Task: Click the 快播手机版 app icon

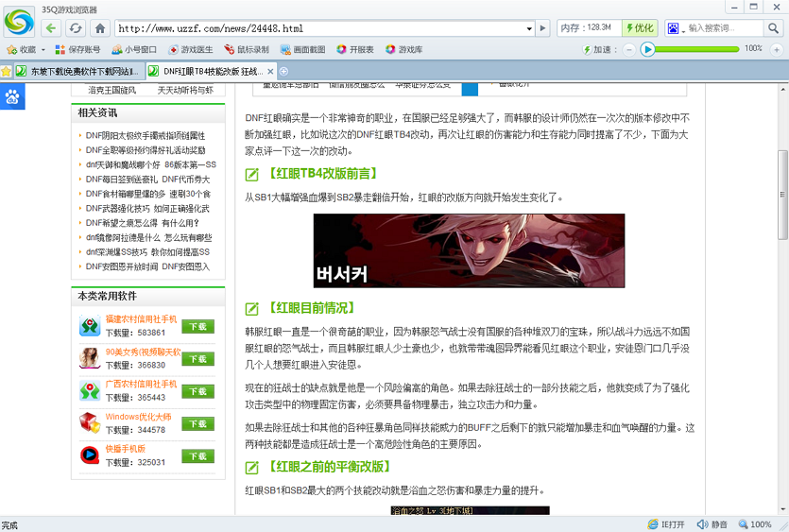Action: (x=90, y=455)
